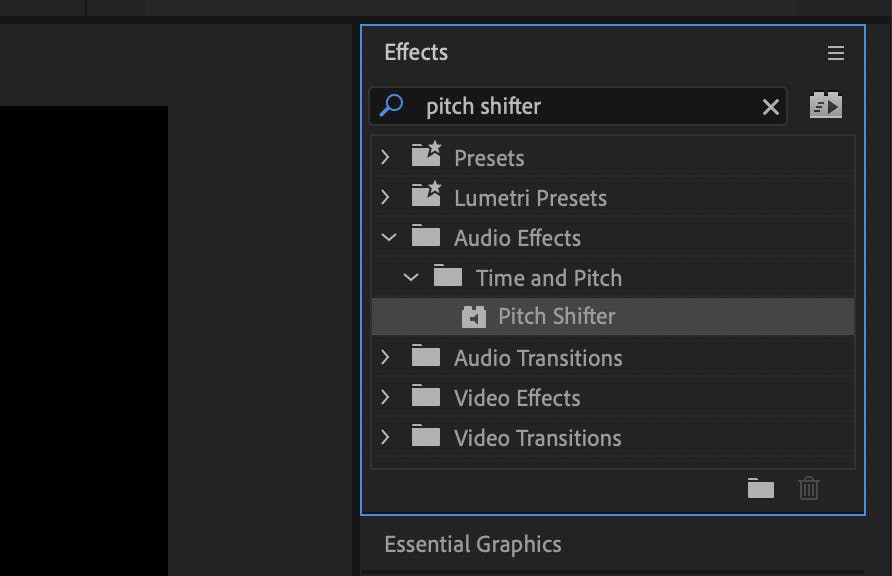Click the New Custom Bin folder icon
Viewport: 892px width, 576px height.
[760, 489]
